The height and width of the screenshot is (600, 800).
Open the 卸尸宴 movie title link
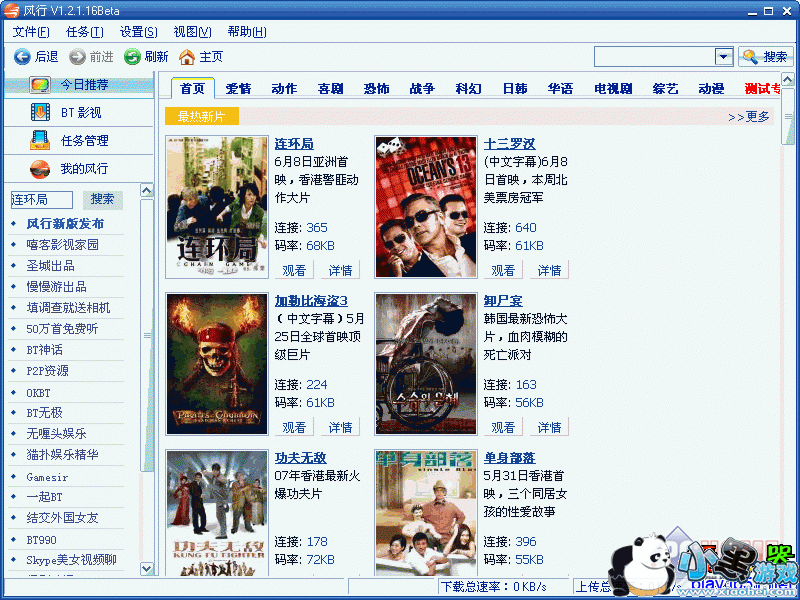tap(503, 301)
